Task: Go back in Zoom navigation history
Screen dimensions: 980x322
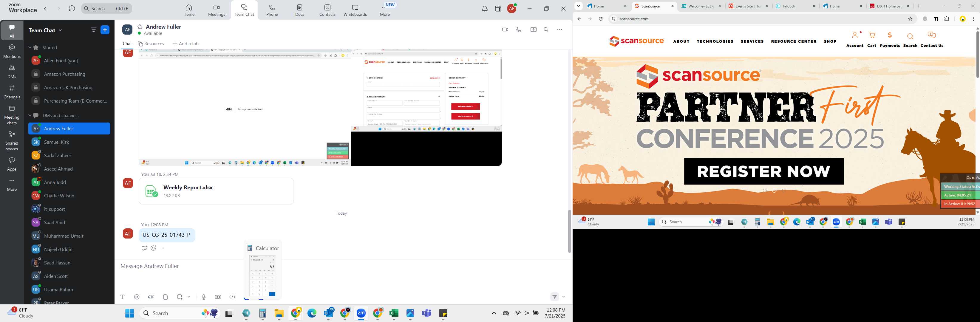Action: 45,8
